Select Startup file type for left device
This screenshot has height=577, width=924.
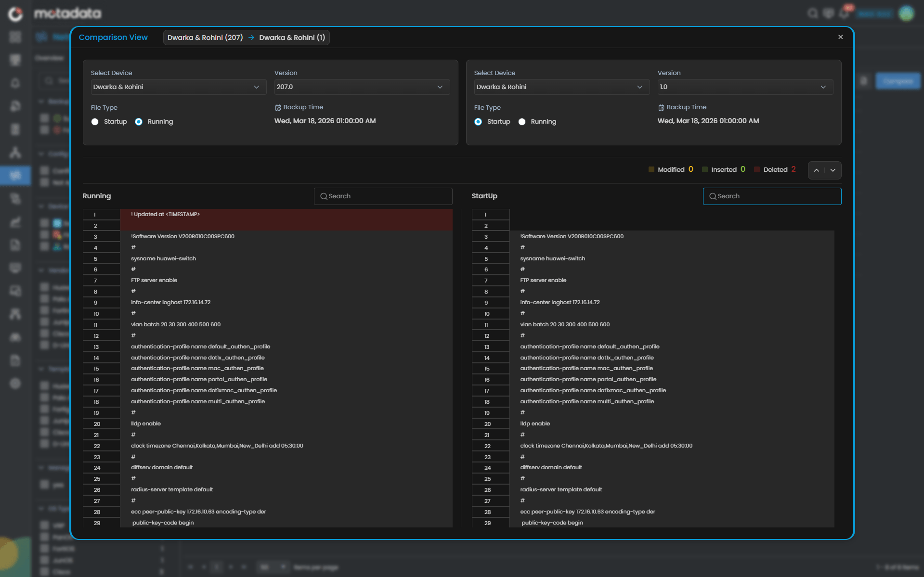point(95,122)
